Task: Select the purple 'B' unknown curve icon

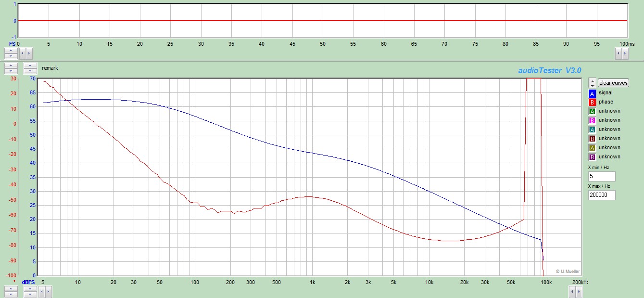Action: pos(592,157)
